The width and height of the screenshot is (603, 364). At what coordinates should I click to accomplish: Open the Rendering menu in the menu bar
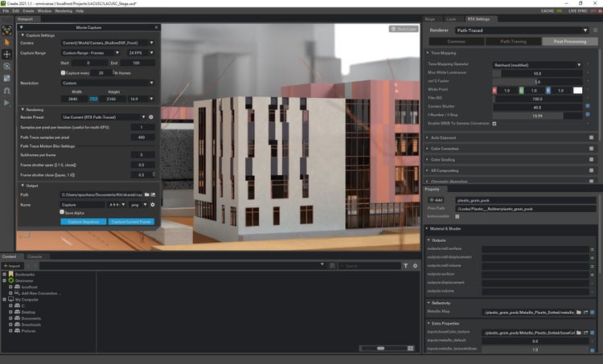click(64, 11)
